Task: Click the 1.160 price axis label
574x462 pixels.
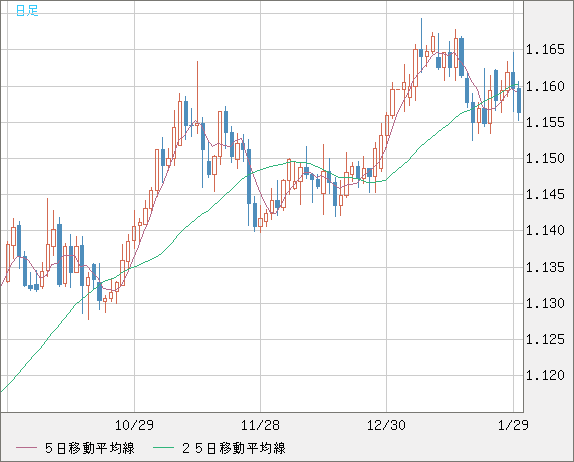Action: tap(545, 86)
